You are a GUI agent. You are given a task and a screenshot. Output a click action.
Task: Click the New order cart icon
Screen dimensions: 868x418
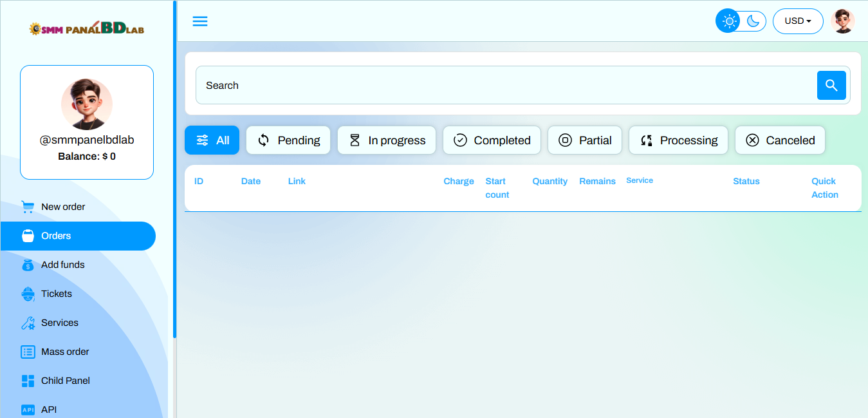point(28,207)
